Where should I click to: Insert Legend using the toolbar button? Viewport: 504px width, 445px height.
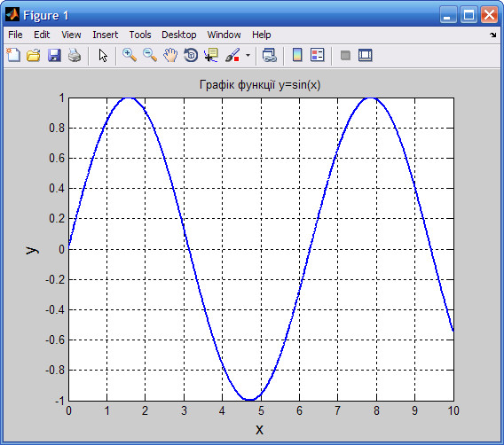pyautogui.click(x=318, y=56)
